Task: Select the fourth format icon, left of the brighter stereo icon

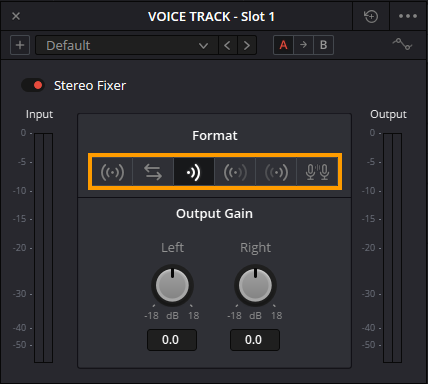Action: pos(235,172)
